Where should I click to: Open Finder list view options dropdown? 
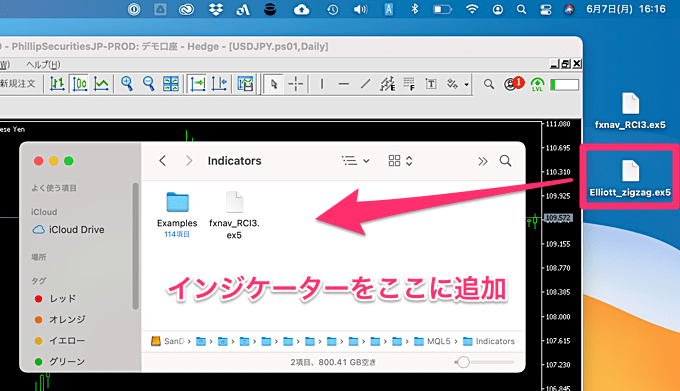click(x=356, y=161)
